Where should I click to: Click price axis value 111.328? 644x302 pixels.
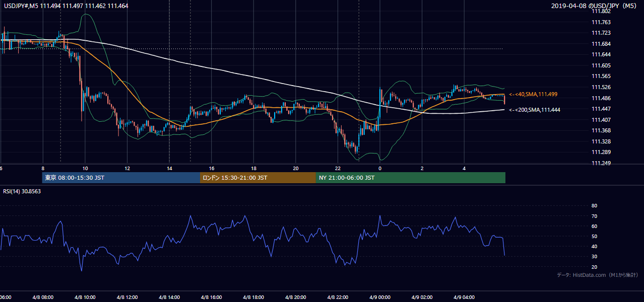601,141
